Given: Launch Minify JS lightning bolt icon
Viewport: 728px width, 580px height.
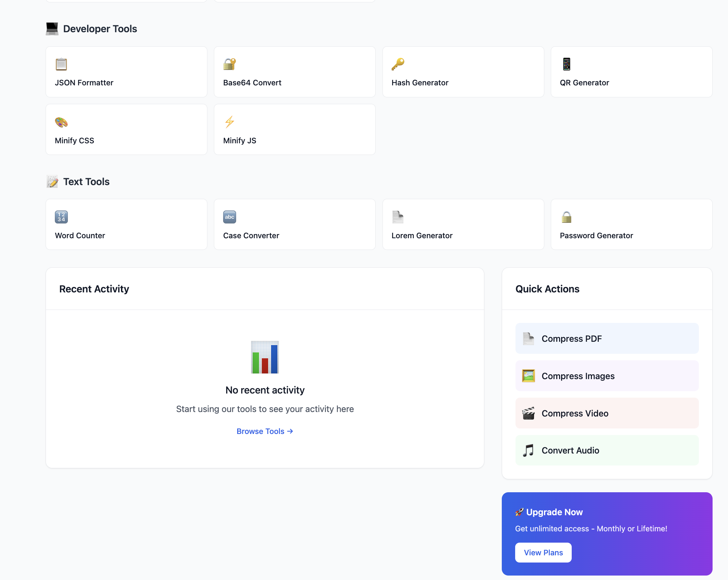Looking at the screenshot, I should (x=229, y=122).
